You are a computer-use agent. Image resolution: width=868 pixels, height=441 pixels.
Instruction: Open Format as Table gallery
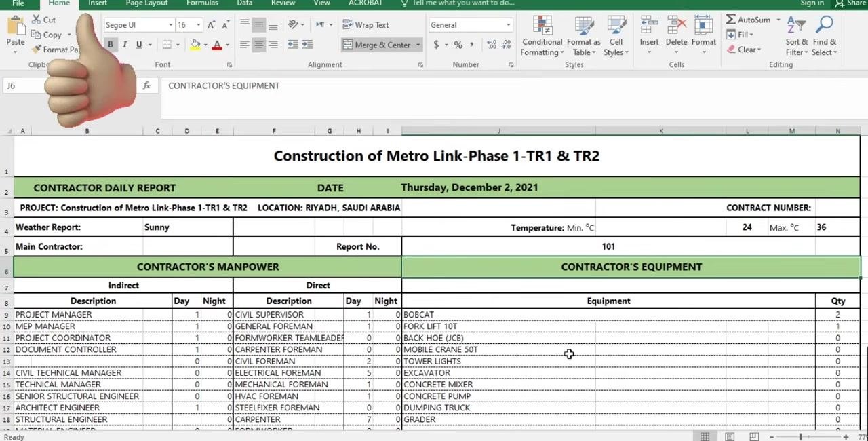tap(583, 36)
